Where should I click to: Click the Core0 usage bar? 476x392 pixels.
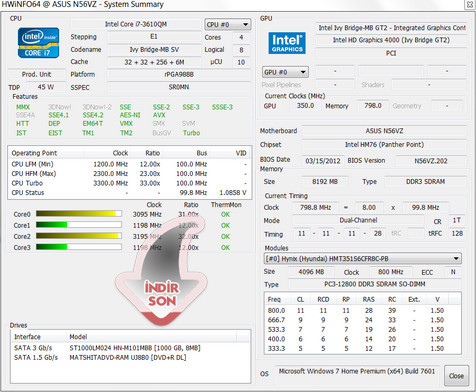click(79, 214)
